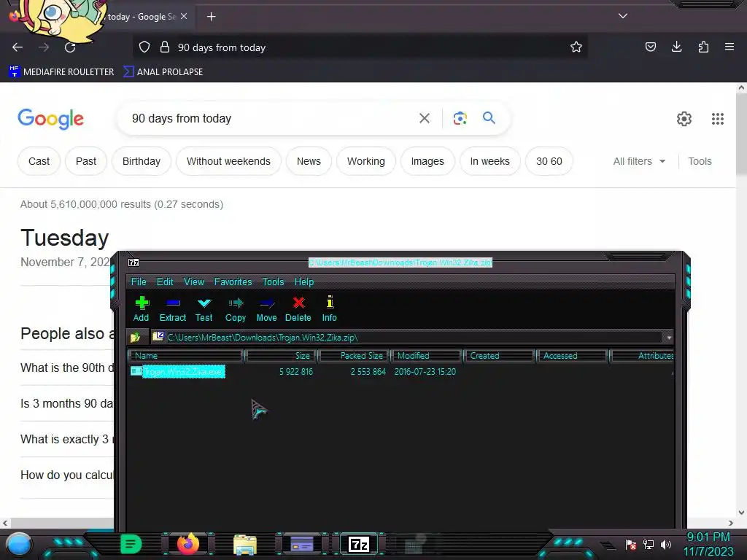Select the Birthday filter chip
Image resolution: width=747 pixels, height=560 pixels.
point(142,161)
